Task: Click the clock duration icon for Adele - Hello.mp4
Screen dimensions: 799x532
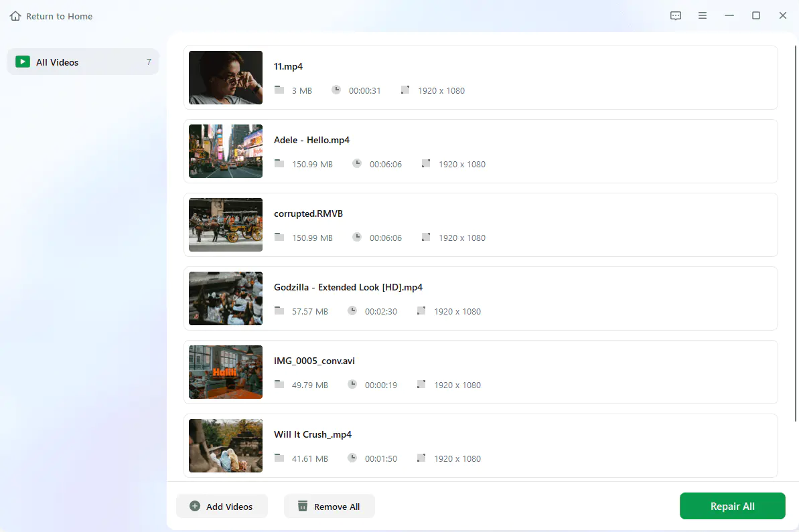Action: pos(357,163)
